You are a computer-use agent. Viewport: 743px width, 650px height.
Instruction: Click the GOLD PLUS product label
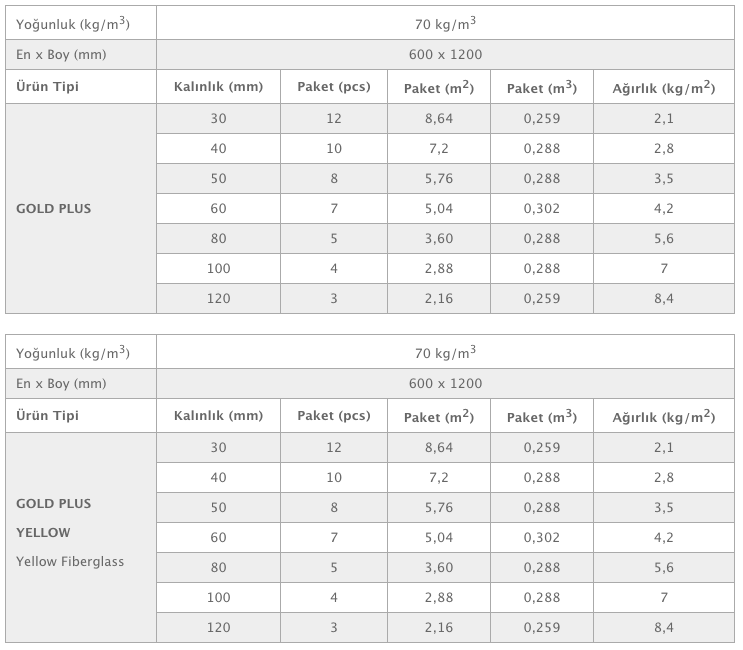click(x=54, y=208)
